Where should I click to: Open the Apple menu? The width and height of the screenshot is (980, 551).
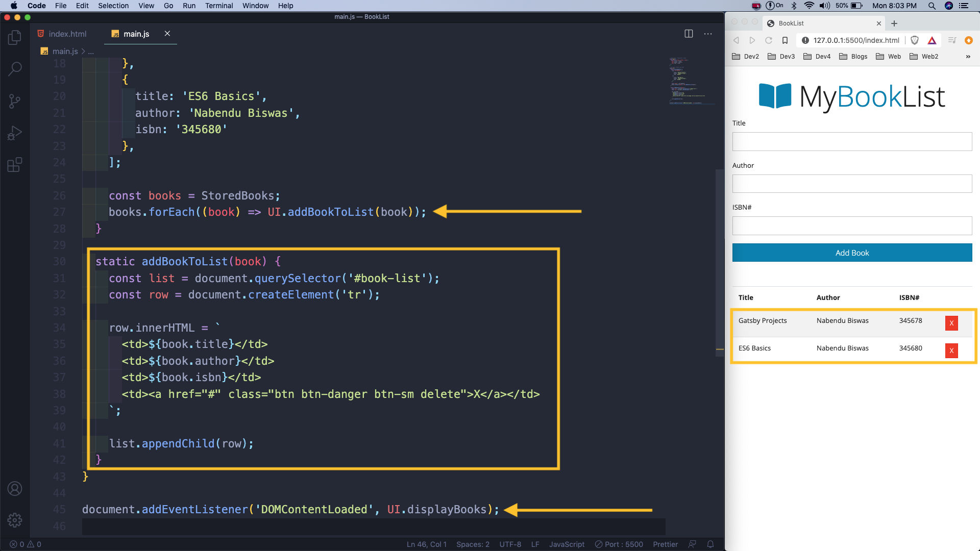tap(14, 6)
